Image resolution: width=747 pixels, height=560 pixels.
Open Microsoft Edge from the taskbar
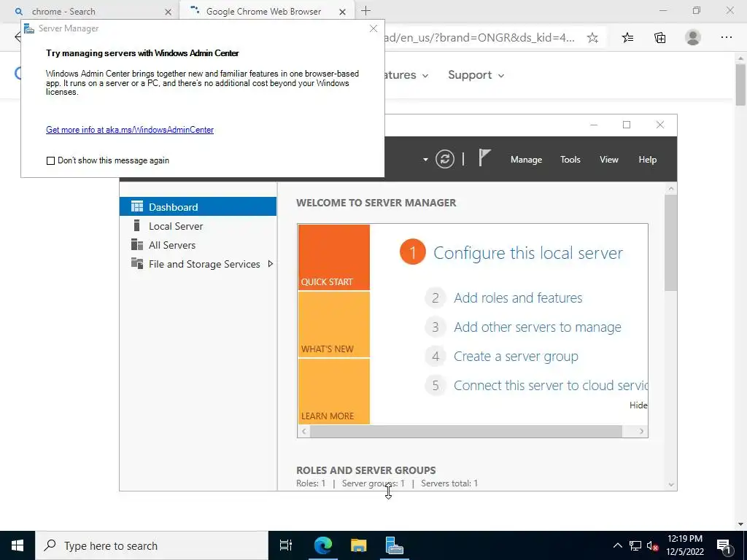tap(323, 545)
